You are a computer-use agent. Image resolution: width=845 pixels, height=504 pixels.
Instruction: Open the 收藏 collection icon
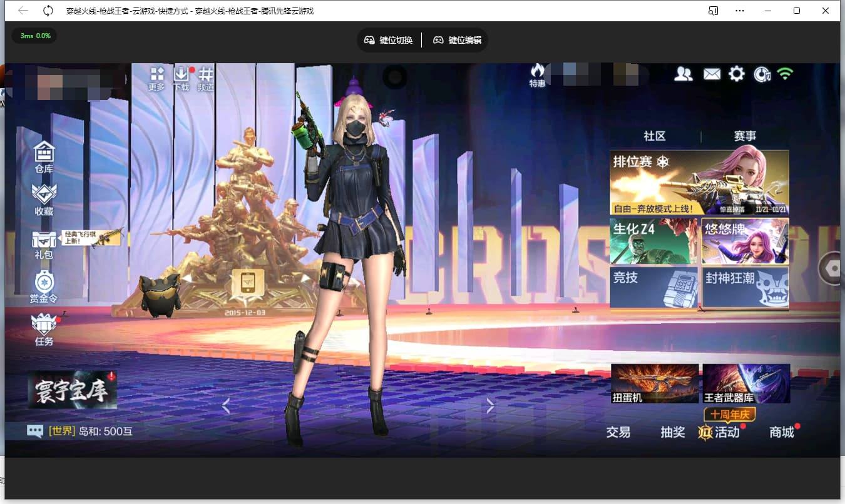[x=44, y=198]
